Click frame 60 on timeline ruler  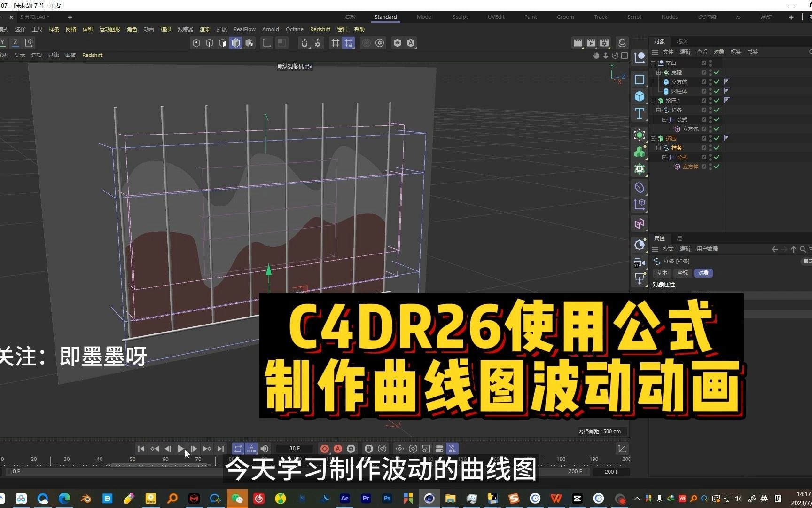[x=165, y=459]
